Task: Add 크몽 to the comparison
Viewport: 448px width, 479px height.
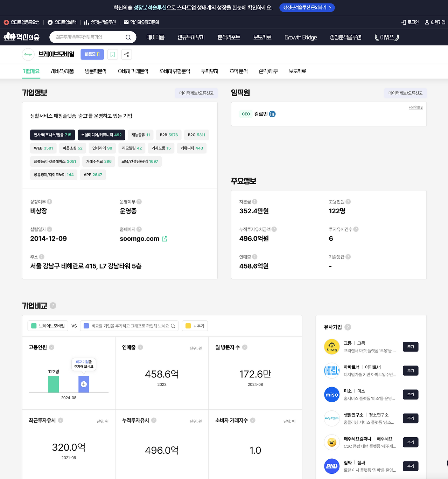Action: click(x=411, y=347)
